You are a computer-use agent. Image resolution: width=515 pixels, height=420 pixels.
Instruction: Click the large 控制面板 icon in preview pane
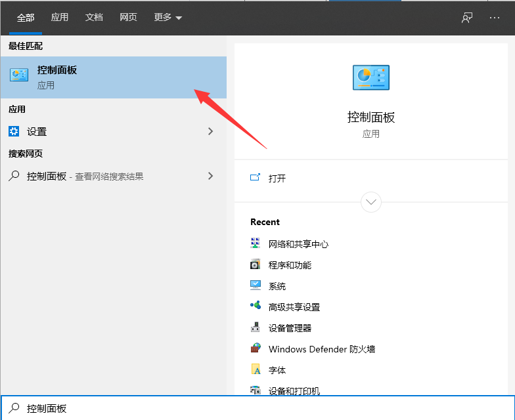tap(370, 77)
